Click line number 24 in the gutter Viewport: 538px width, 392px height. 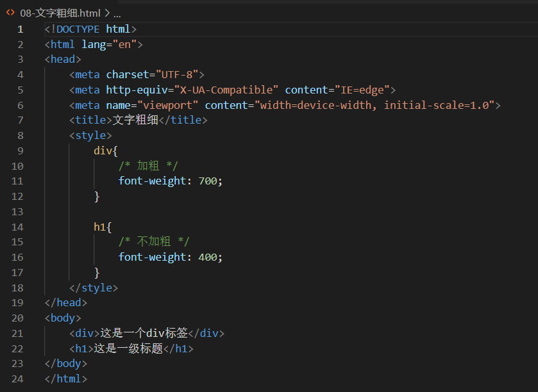[17, 379]
